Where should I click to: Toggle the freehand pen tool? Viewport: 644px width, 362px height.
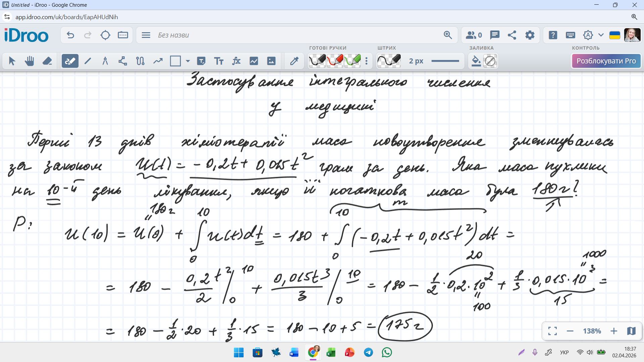tap(70, 61)
